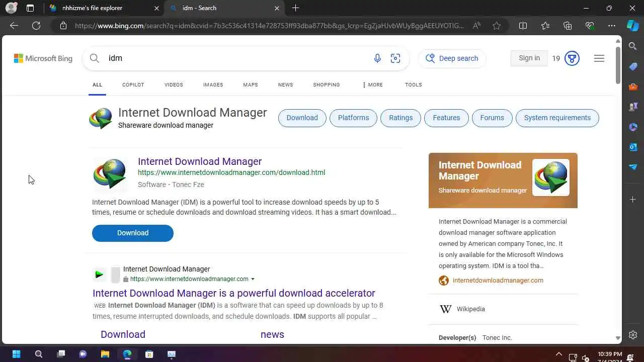Viewport: 644px width, 362px height.
Task: Click the page vertical scrollbar thumb
Action: 618,65
